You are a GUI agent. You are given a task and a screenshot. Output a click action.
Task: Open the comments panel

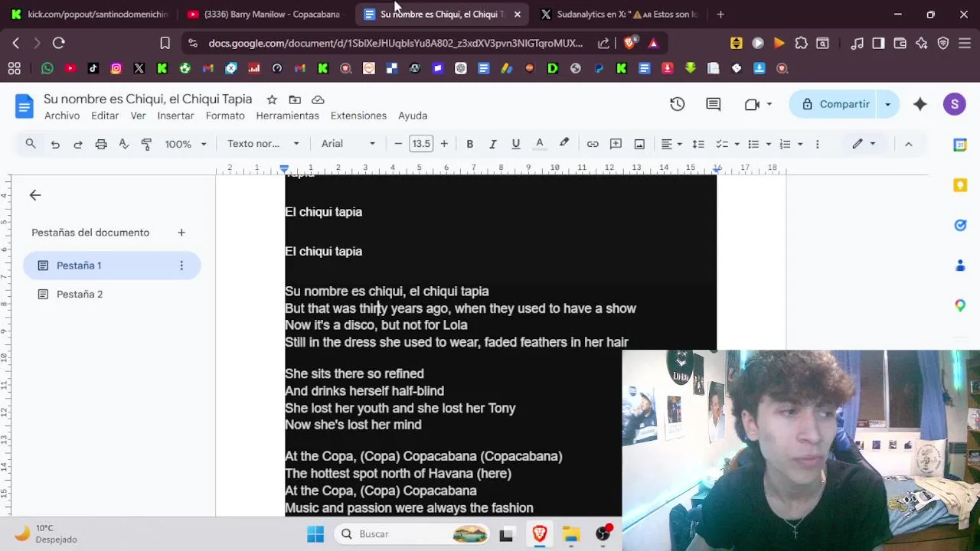point(714,104)
